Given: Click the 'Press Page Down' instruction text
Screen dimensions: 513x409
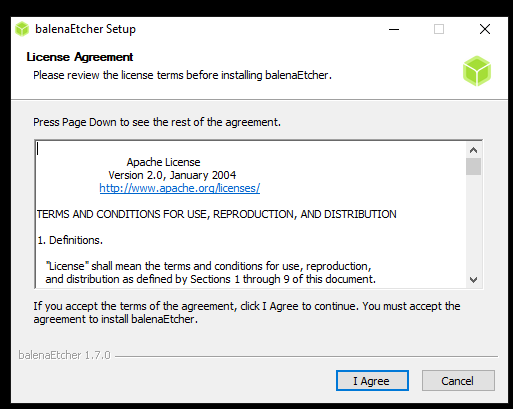Looking at the screenshot, I should (x=157, y=122).
